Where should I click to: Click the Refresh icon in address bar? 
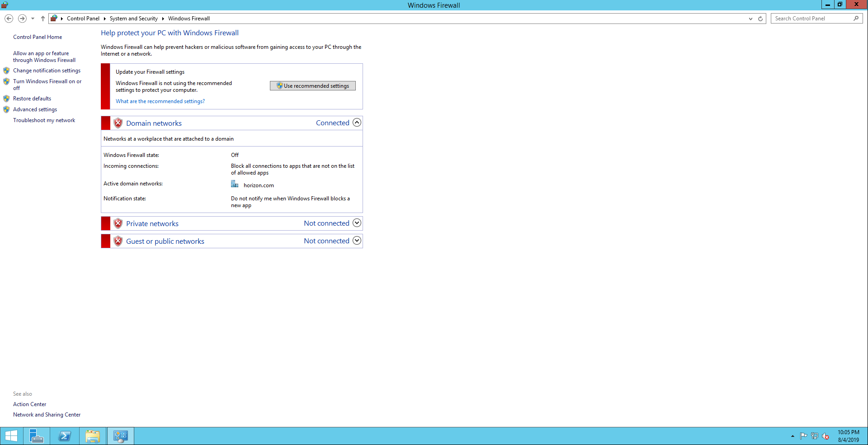pos(760,19)
